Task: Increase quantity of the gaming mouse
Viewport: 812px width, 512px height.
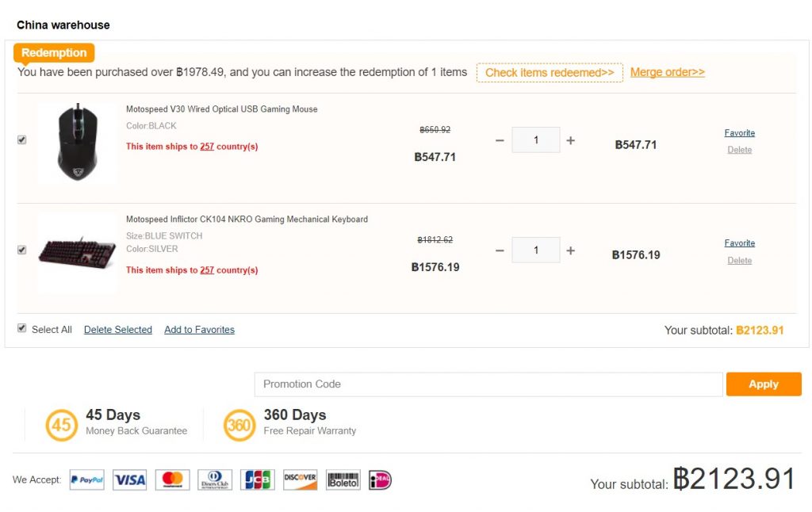Action: (x=570, y=140)
